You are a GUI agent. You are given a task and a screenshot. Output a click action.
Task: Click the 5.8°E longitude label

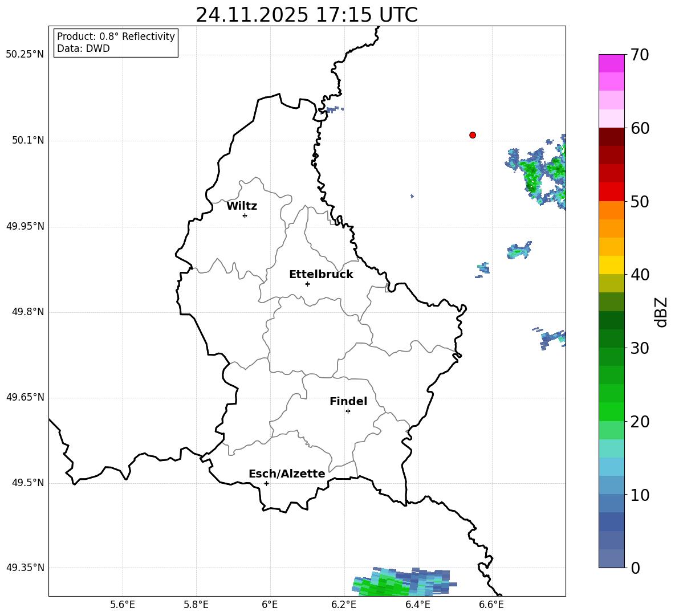[x=196, y=605]
